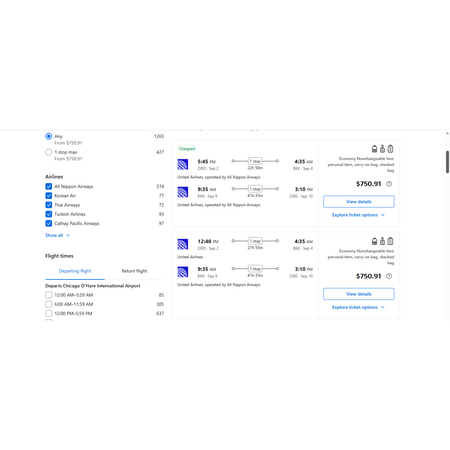Image resolution: width=450 pixels, height=450 pixels.
Task: Click the checked bag icon in first flight card
Action: 390,149
